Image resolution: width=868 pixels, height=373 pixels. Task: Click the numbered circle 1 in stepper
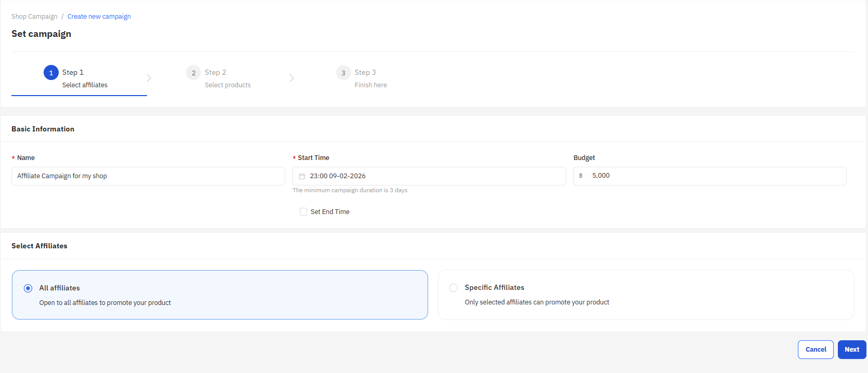51,73
